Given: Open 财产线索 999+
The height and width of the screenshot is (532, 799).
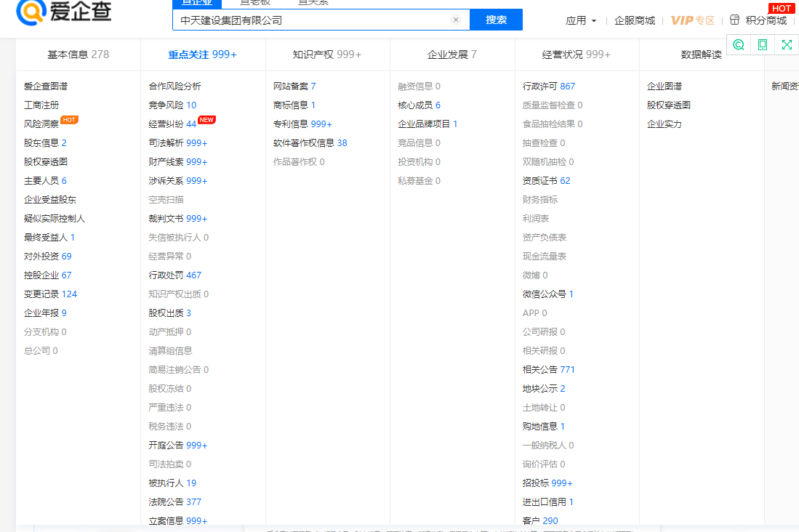Looking at the screenshot, I should tap(178, 161).
